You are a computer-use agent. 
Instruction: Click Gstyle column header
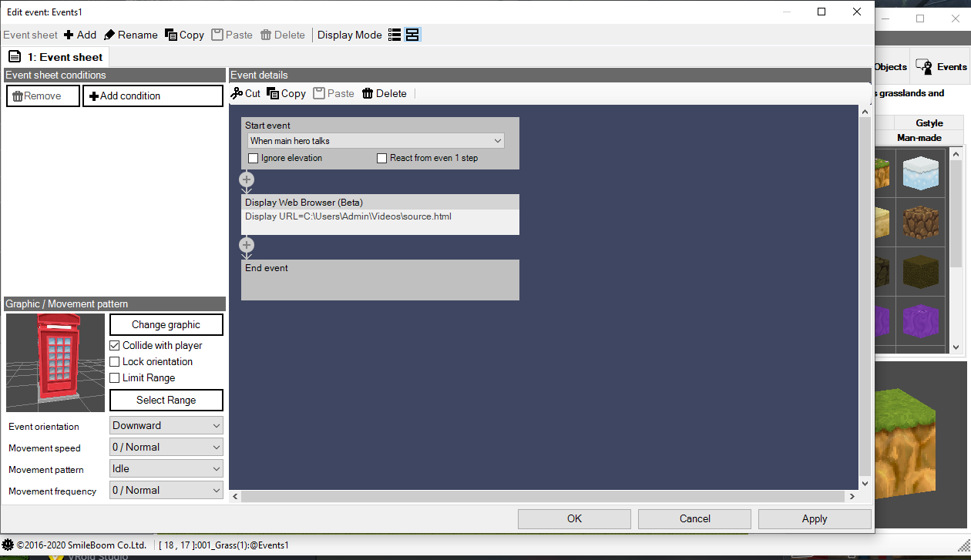coord(929,123)
